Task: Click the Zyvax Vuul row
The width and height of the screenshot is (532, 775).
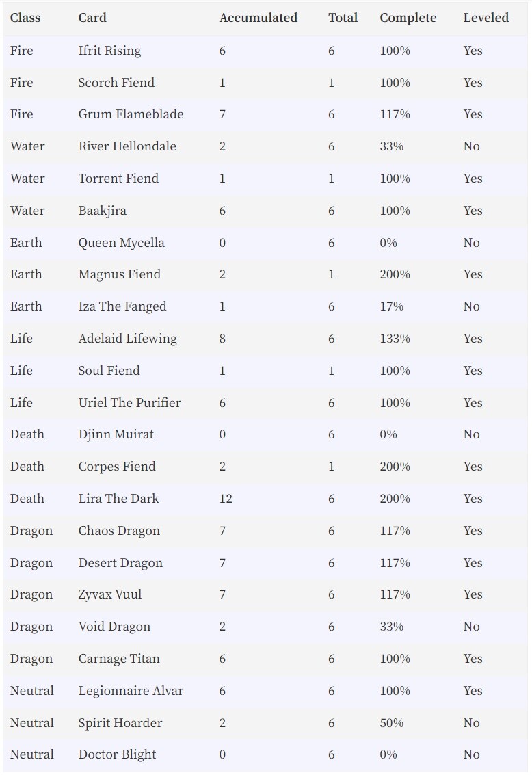Action: coord(265,594)
